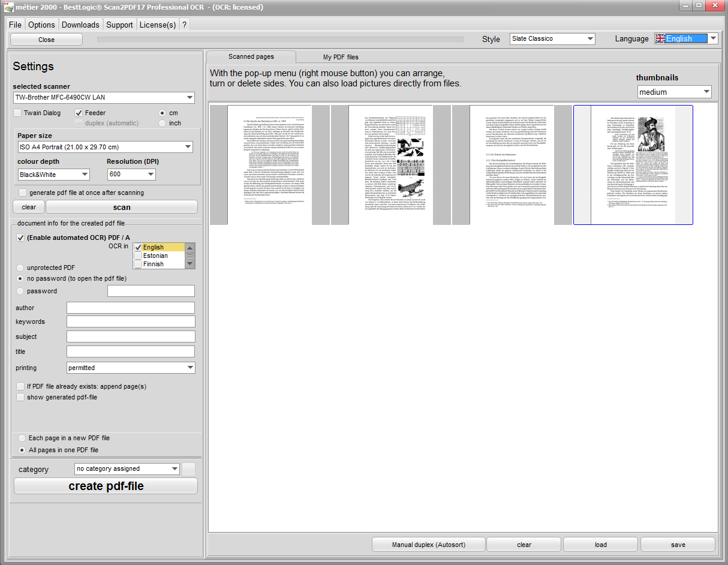Expand the Resolution (DPI) dropdown

pyautogui.click(x=131, y=175)
